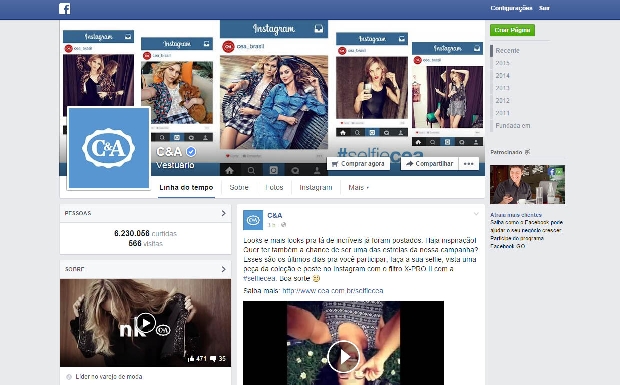Jump to Recente in the timeline
The height and width of the screenshot is (385, 620).
pos(507,51)
